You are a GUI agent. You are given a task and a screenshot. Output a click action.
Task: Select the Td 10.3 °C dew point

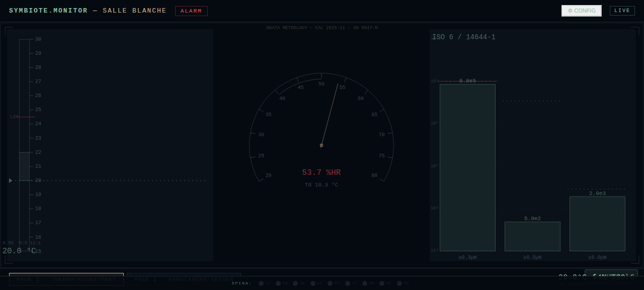[321, 185]
